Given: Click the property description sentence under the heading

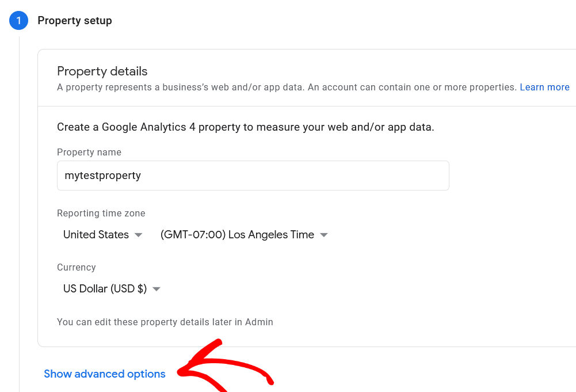Looking at the screenshot, I should pyautogui.click(x=287, y=87).
